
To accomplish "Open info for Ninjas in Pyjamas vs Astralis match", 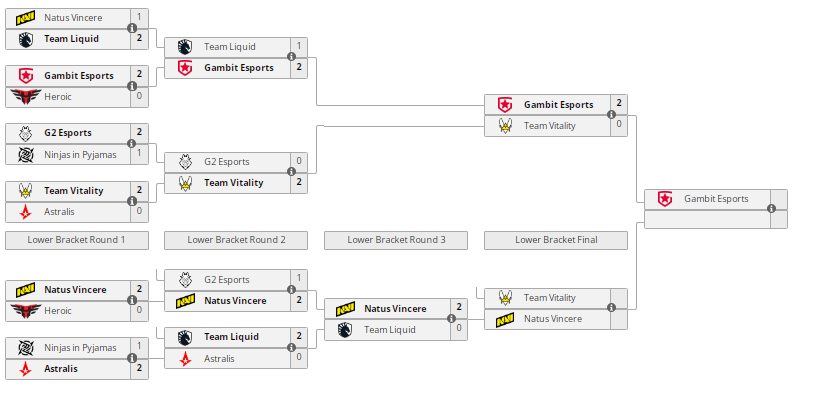I will [x=132, y=358].
